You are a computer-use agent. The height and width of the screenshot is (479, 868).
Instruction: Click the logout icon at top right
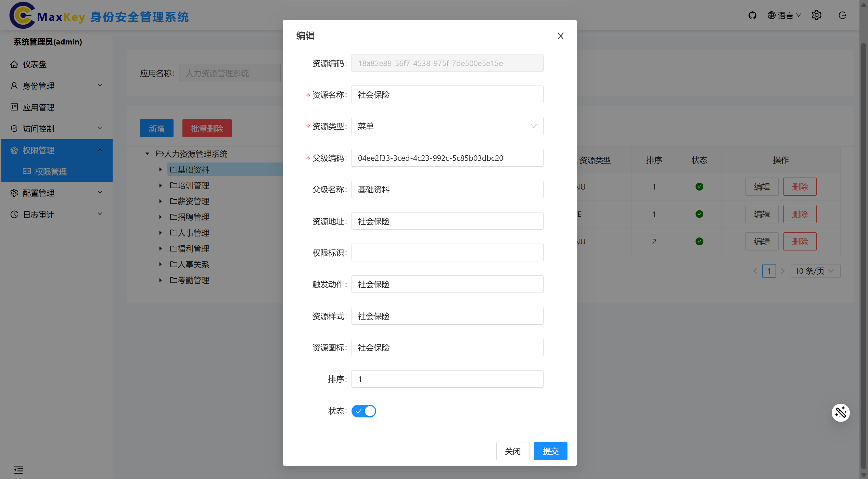[842, 15]
